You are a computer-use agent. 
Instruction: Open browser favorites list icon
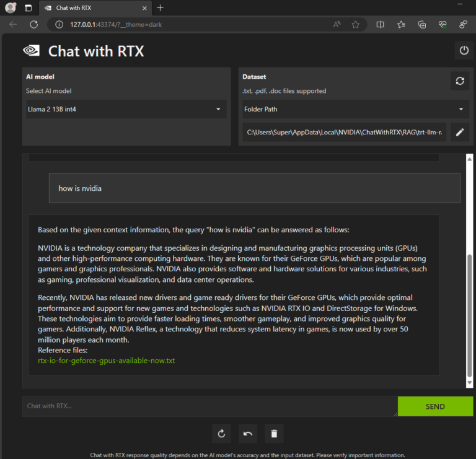(401, 25)
